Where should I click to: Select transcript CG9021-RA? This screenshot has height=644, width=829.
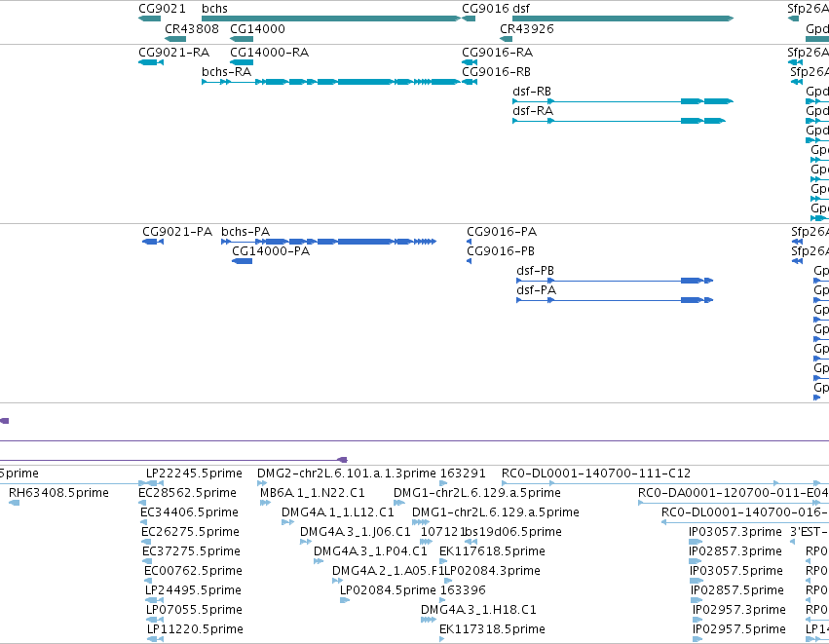pos(151,62)
